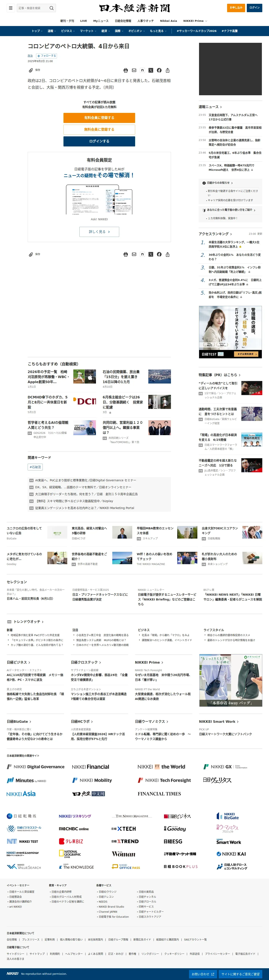Image resolution: width=269 pixels, height=980 pixels.
Task: Expand the マーケット navigation dropdown
Action: click(88, 31)
